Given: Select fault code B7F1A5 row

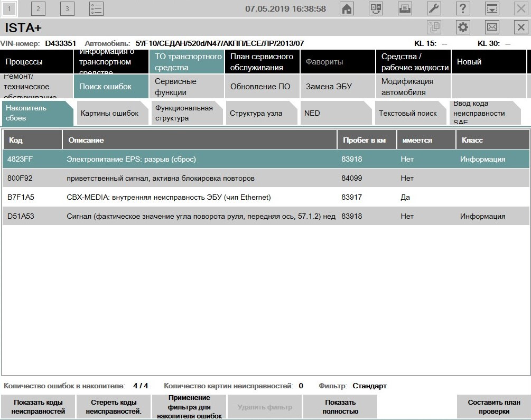Looking at the screenshot, I should (266, 197).
